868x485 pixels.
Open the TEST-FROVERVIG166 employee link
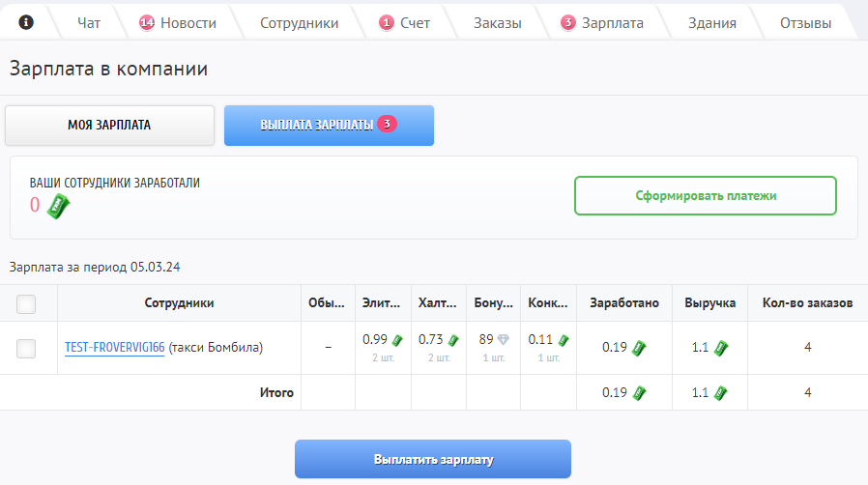tap(114, 347)
